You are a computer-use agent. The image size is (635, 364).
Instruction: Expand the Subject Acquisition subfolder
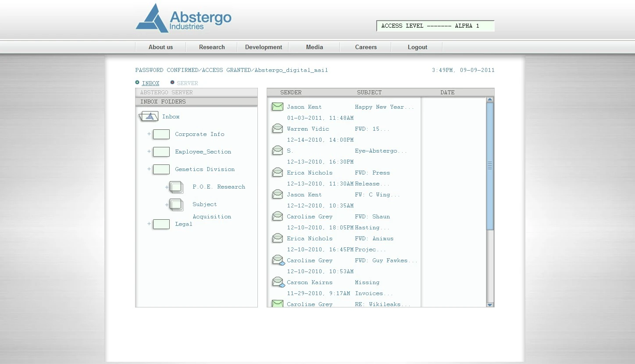click(167, 205)
